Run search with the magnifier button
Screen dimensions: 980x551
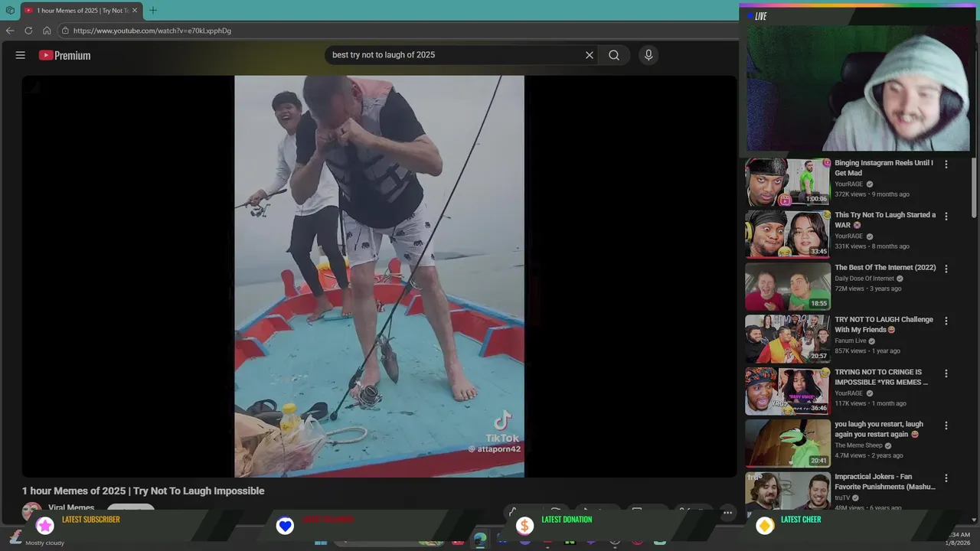pos(614,55)
